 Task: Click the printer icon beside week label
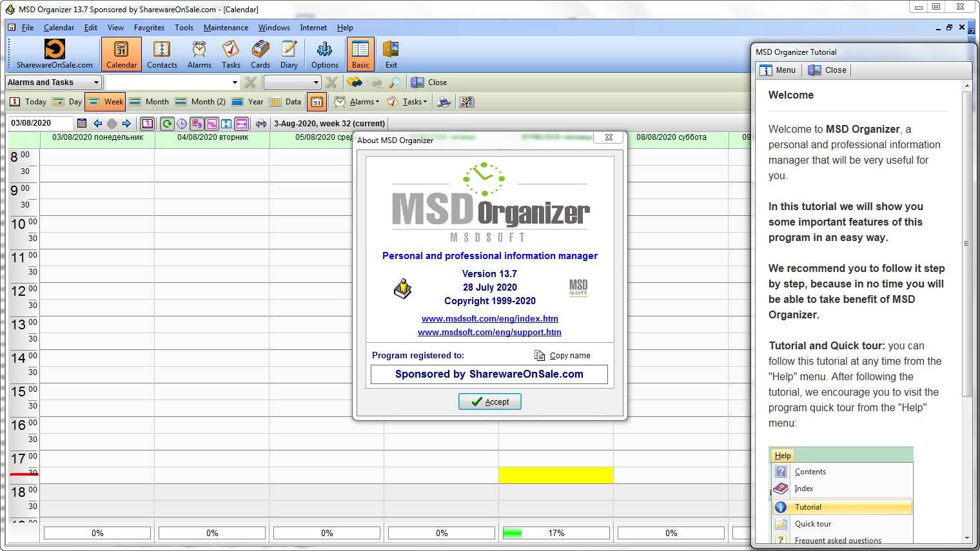(x=260, y=123)
